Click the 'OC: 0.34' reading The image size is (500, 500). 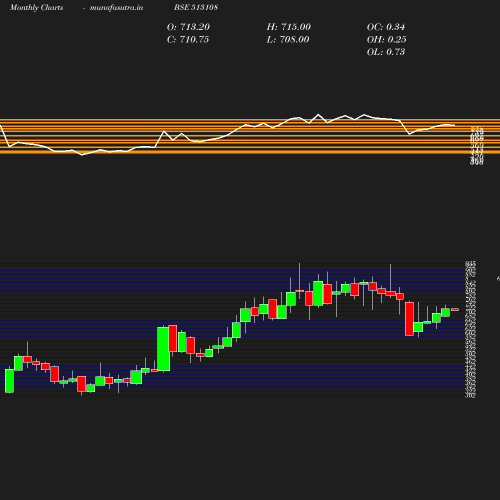coord(386,27)
